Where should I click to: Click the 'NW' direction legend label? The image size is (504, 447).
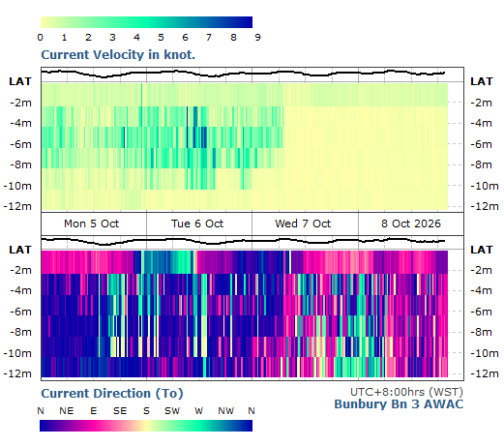tap(225, 411)
